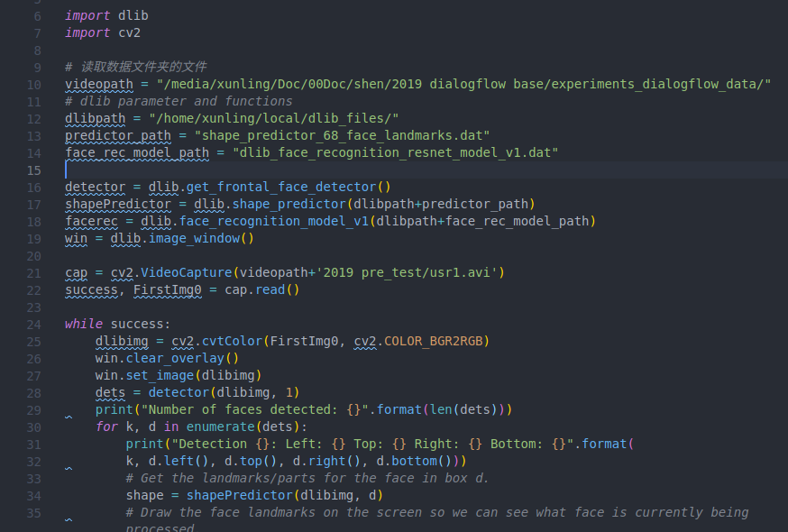Toggle the fold marker below line 32
The height and width of the screenshot is (532, 788).
coord(69,468)
